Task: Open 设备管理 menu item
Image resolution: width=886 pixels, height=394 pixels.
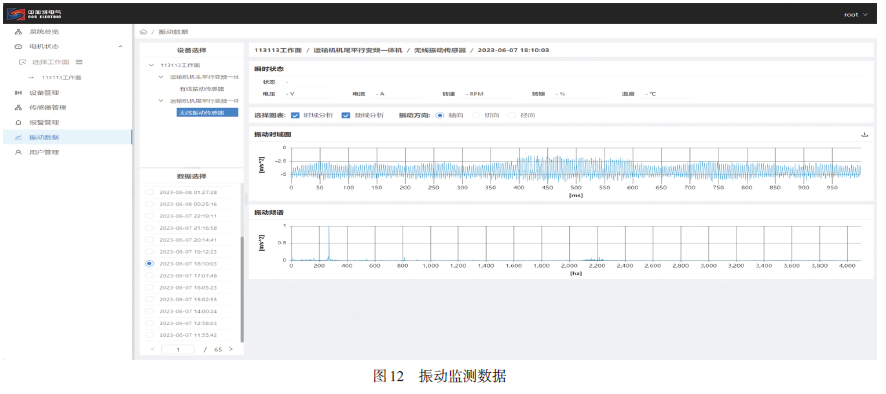Action: (44, 92)
